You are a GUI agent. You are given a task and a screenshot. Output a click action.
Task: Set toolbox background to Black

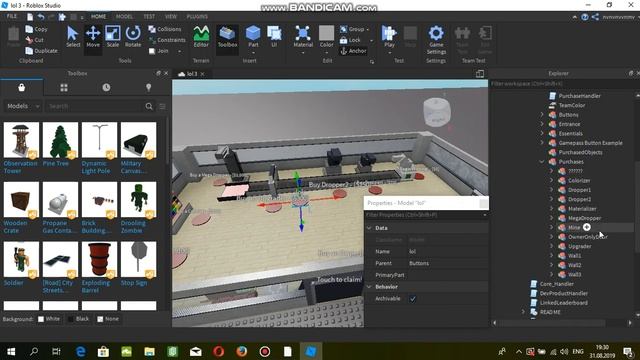(x=78, y=319)
